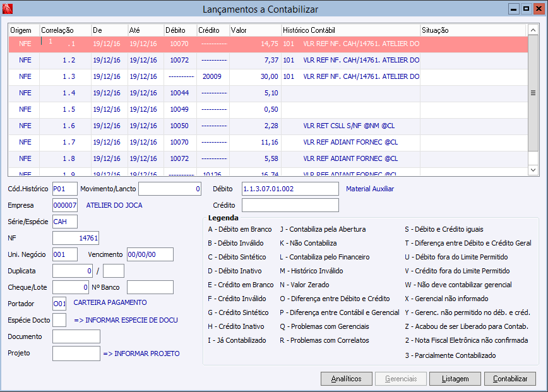This screenshot has width=548, height=392.
Task: Click the application icon in title bar
Action: 8,9
